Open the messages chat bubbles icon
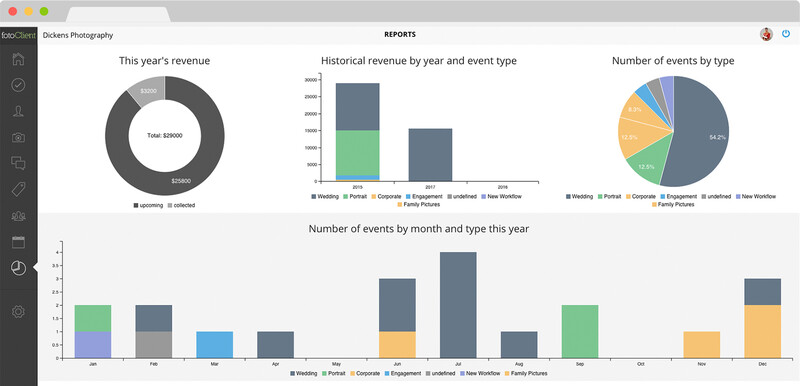Image resolution: width=800 pixels, height=386 pixels. pos(18,163)
